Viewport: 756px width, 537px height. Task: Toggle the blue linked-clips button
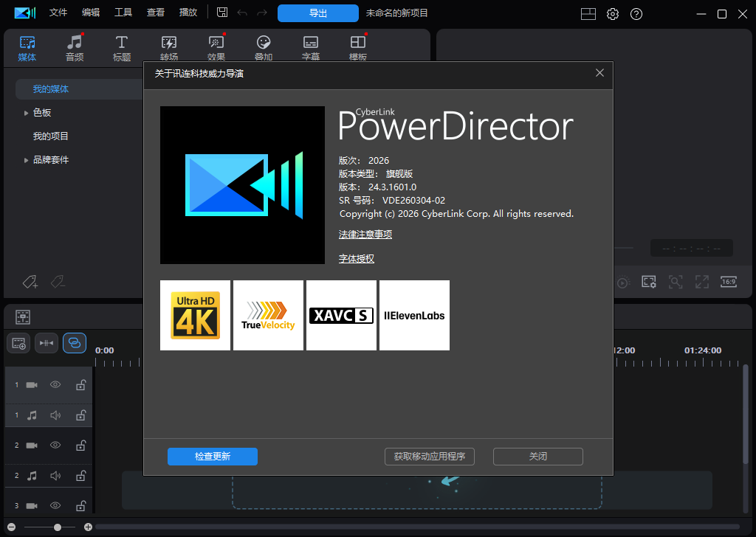[75, 343]
